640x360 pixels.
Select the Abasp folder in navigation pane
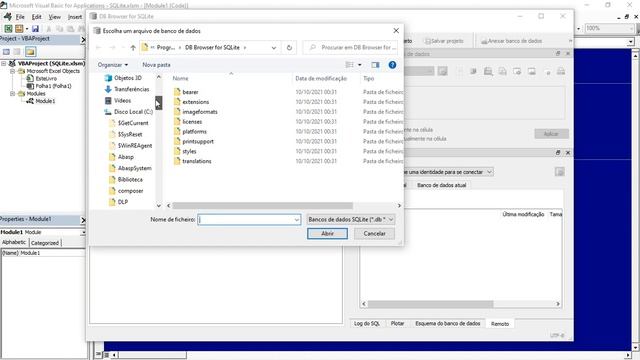point(125,157)
